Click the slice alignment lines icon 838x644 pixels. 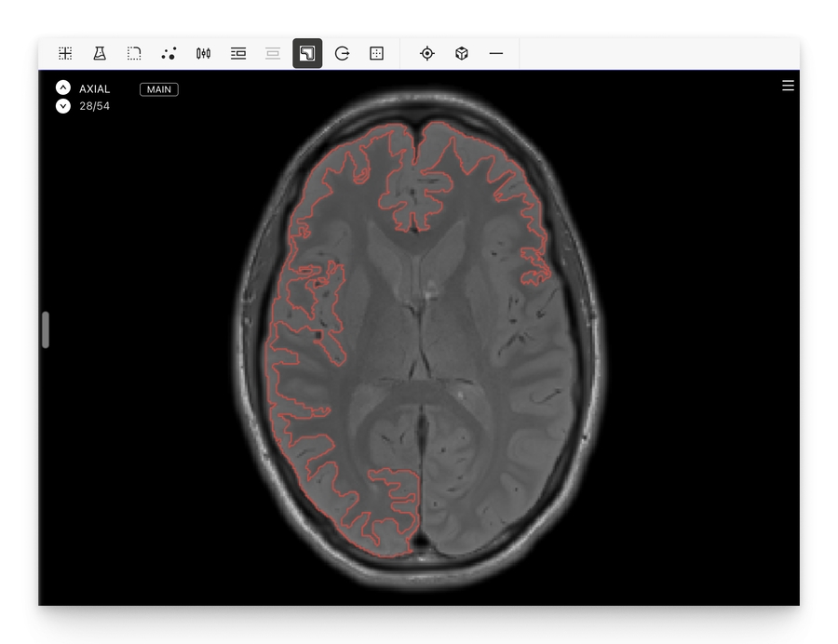238,54
